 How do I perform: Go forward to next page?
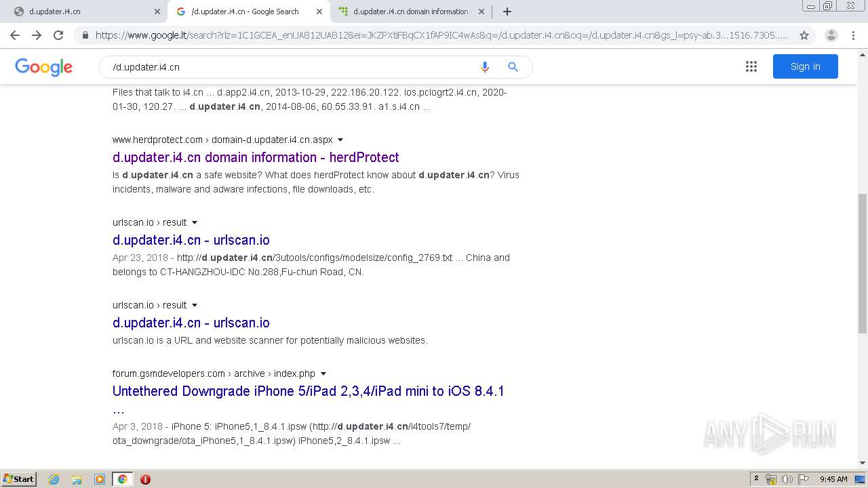pos(37,35)
